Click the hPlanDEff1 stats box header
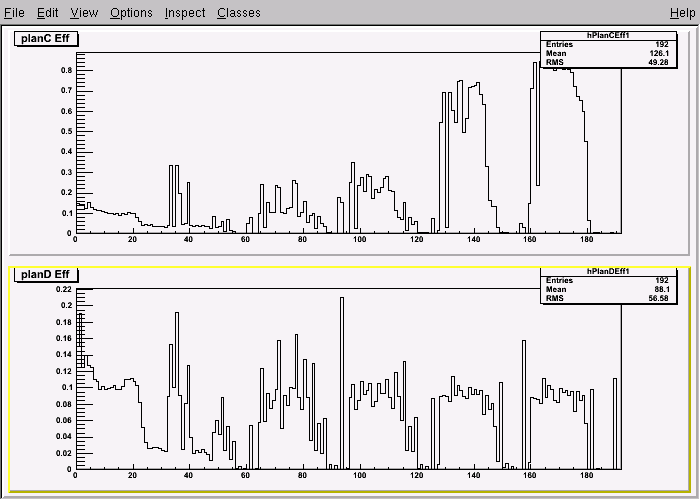 click(608, 271)
